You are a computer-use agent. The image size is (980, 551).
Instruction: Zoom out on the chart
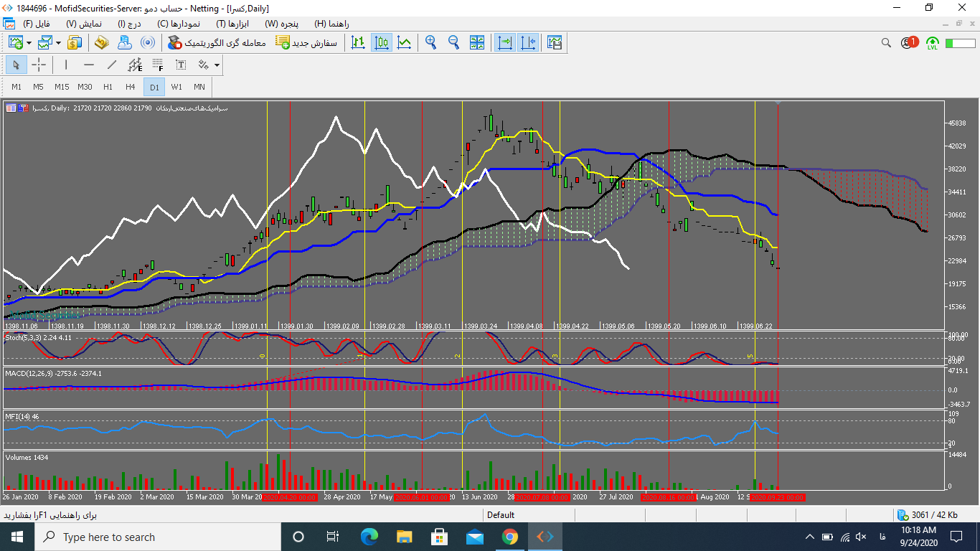tap(453, 43)
